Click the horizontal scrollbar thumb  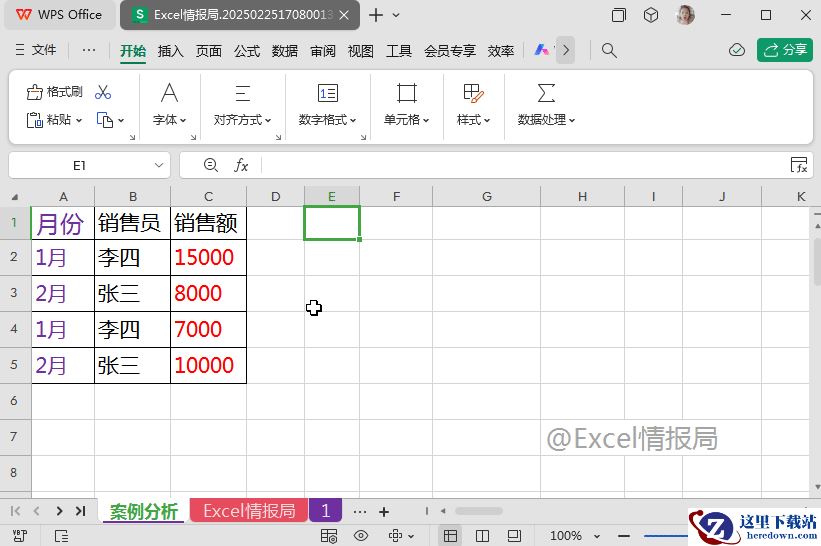point(478,511)
